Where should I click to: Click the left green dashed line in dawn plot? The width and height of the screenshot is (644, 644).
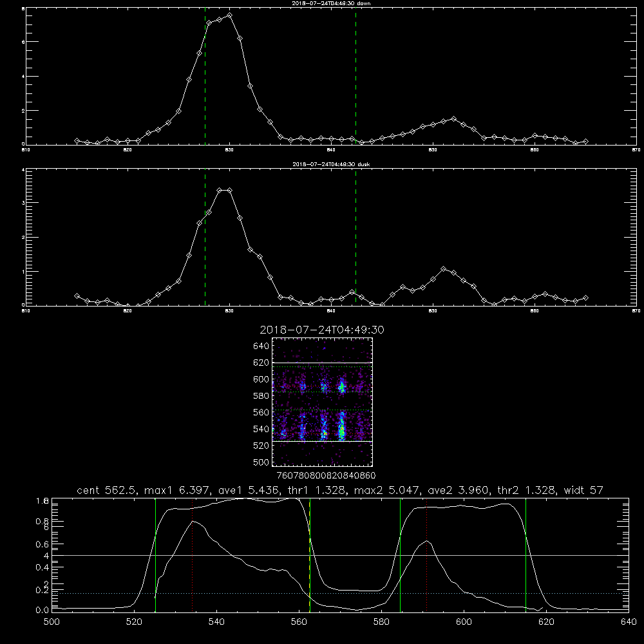205,76
